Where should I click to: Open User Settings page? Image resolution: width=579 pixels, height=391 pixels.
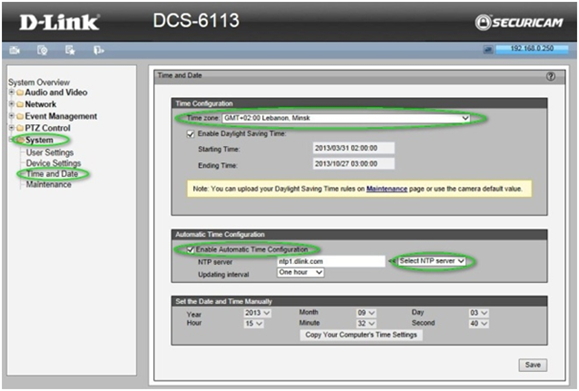49,152
